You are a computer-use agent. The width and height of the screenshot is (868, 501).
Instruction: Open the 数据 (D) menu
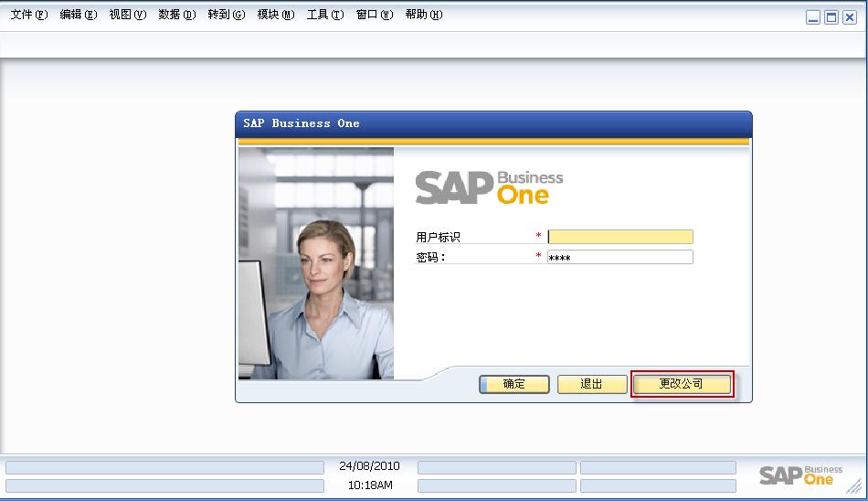177,15
